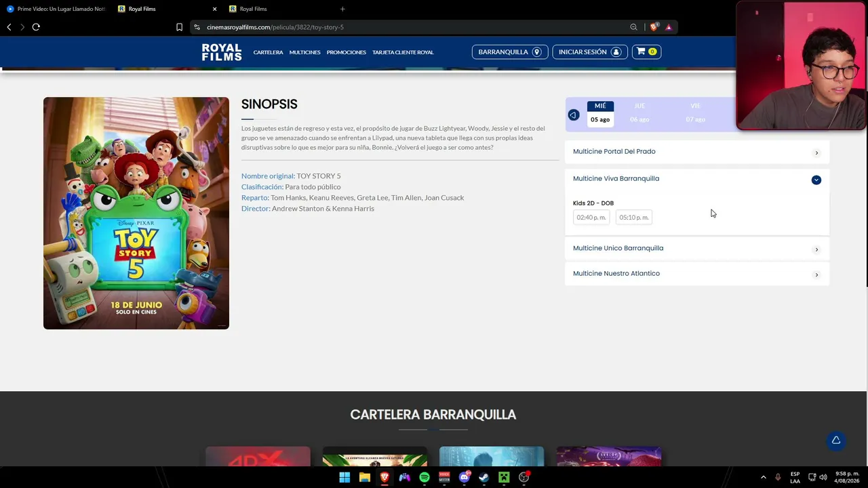Open Steam from the taskbar
Image resolution: width=868 pixels, height=488 pixels.
click(x=484, y=477)
